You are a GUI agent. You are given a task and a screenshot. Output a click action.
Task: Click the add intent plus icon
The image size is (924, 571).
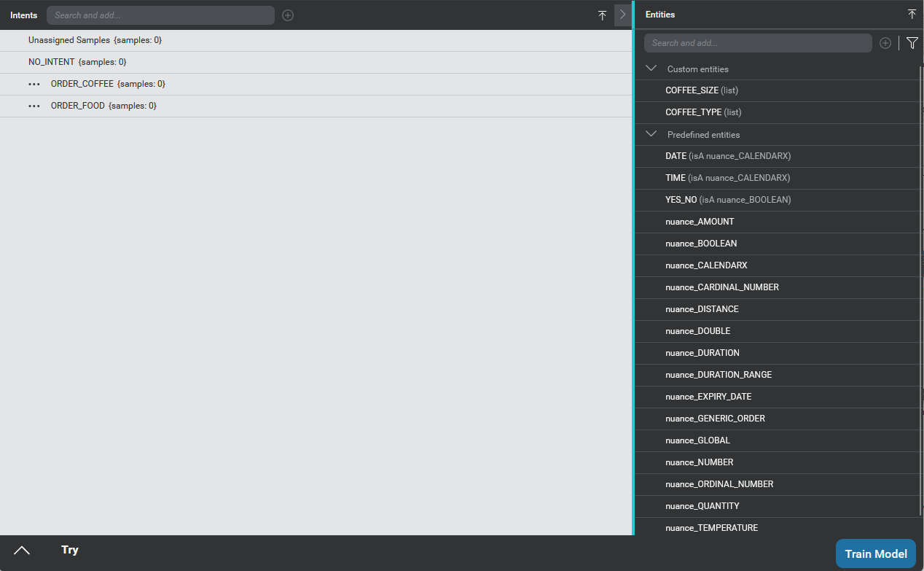pos(288,15)
